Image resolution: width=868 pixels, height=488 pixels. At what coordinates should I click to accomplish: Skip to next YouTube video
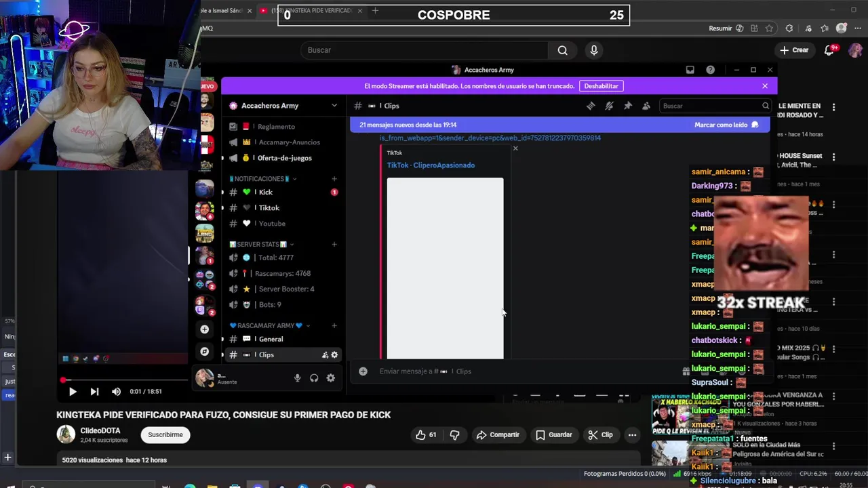tap(94, 392)
